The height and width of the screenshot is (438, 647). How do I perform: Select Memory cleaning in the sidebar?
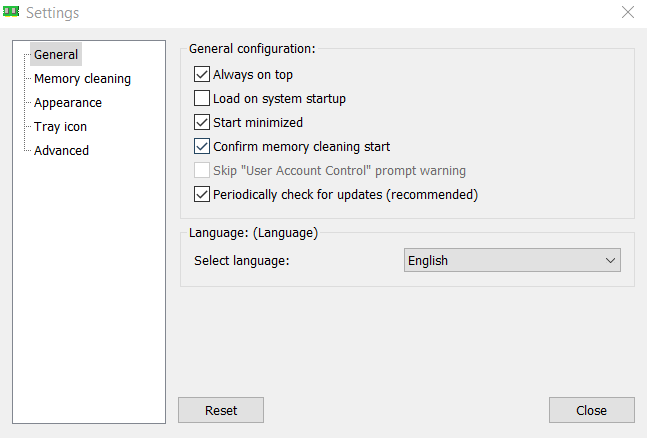[82, 78]
